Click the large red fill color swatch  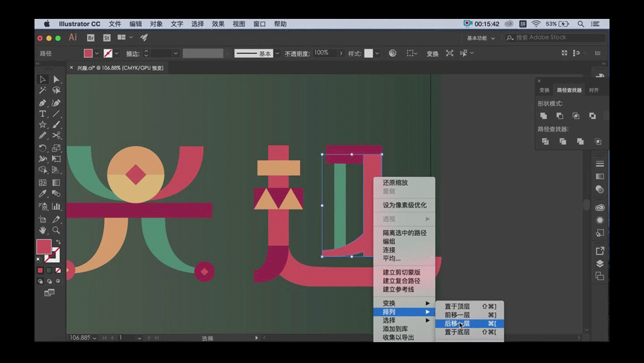pos(43,247)
